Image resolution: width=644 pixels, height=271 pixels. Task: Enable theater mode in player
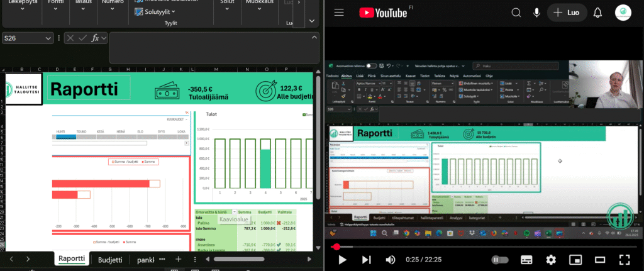(x=600, y=260)
